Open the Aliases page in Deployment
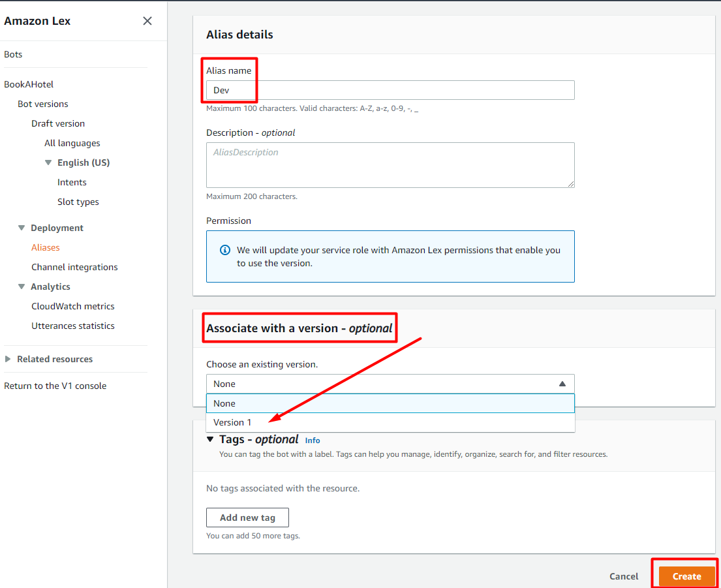The width and height of the screenshot is (721, 588). tap(45, 247)
